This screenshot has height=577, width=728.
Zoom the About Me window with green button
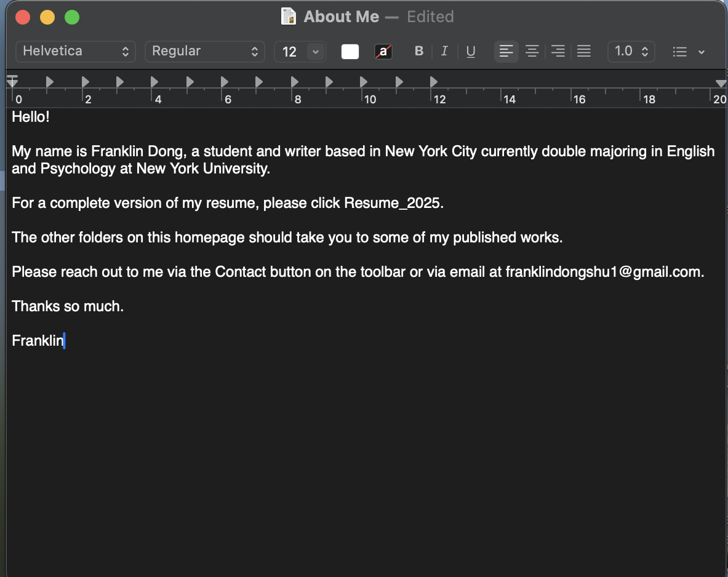click(72, 17)
